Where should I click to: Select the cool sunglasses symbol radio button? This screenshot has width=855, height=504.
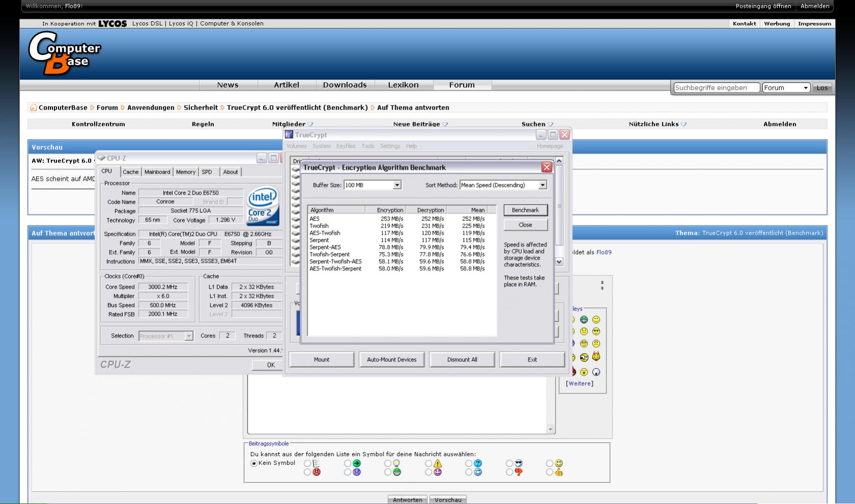coord(509,463)
